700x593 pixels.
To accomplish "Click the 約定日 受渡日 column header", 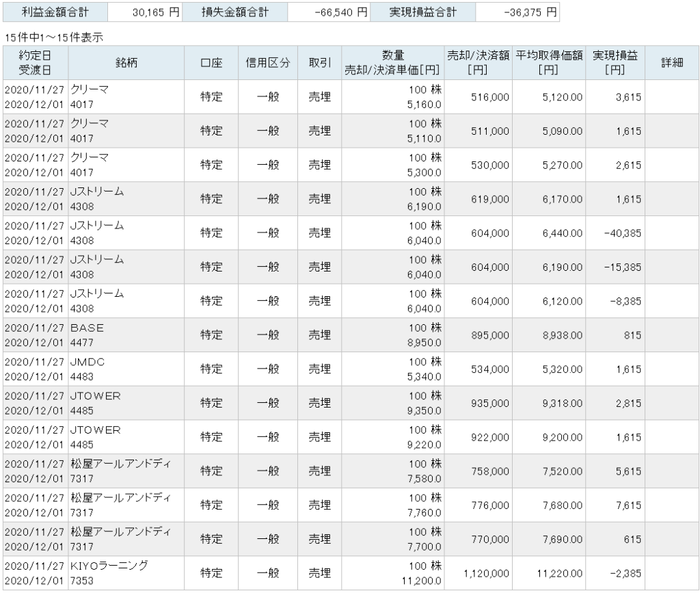I will point(36,62).
